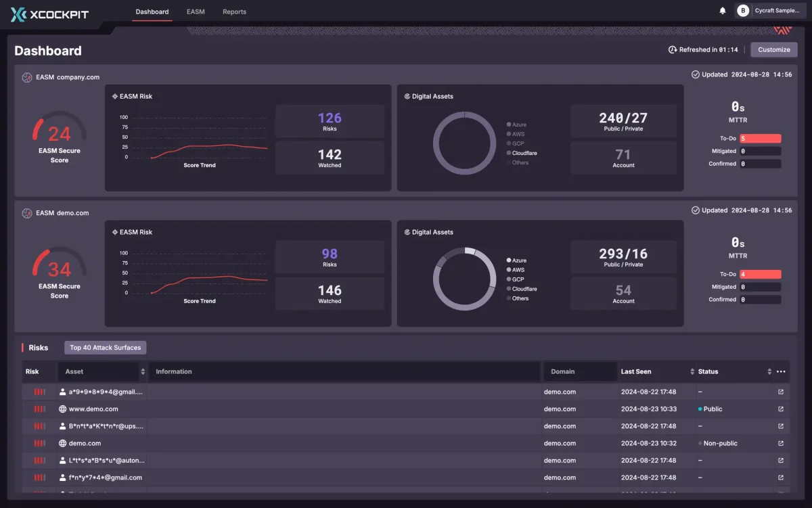Viewport: 812px width, 508px height.
Task: Open external link for www.demo.com row
Action: 781,409
